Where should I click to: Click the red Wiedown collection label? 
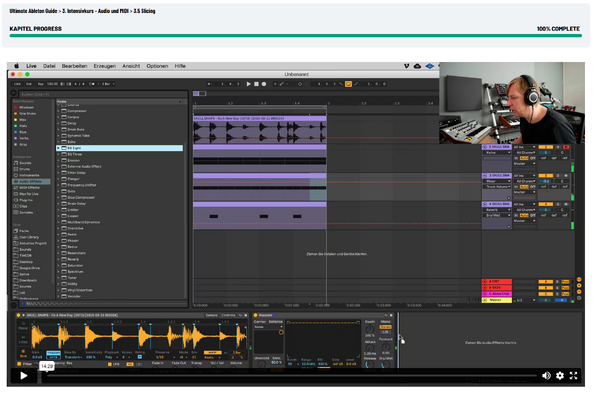pos(26,107)
